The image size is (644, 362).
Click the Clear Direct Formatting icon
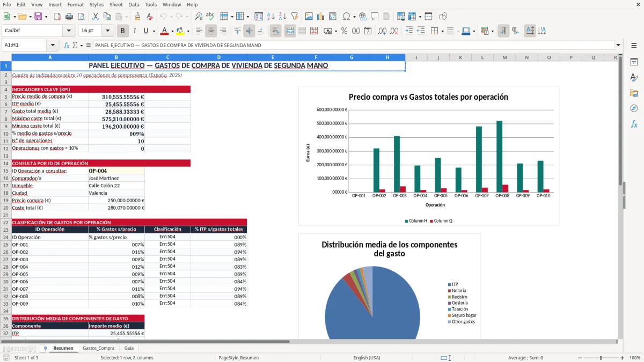[x=149, y=17]
